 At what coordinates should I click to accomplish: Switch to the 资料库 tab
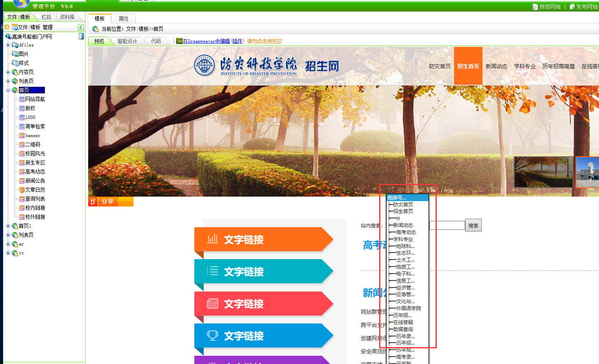67,17
